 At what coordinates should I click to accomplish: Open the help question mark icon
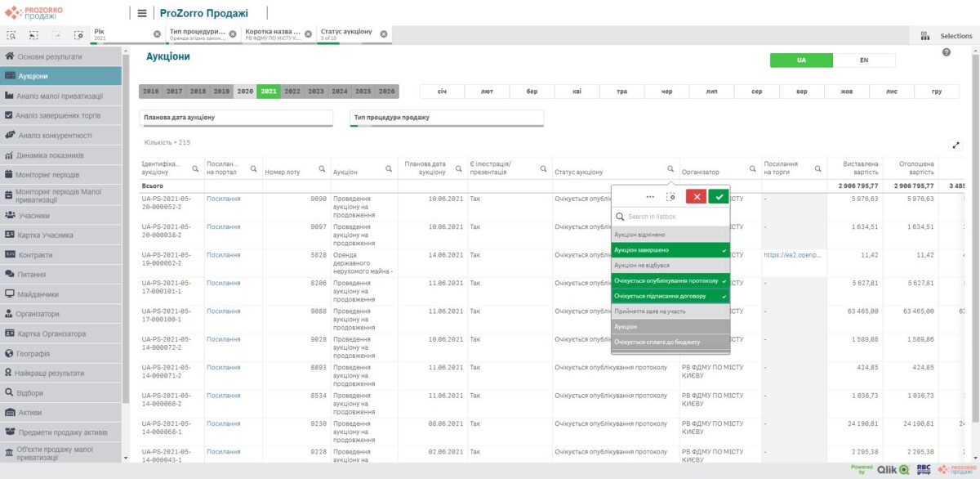coord(947,52)
